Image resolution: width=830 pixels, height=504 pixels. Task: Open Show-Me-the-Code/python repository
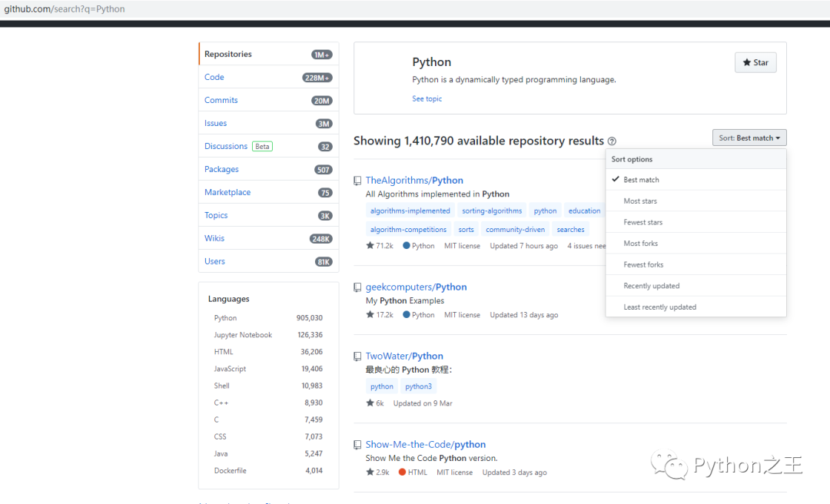pos(426,445)
